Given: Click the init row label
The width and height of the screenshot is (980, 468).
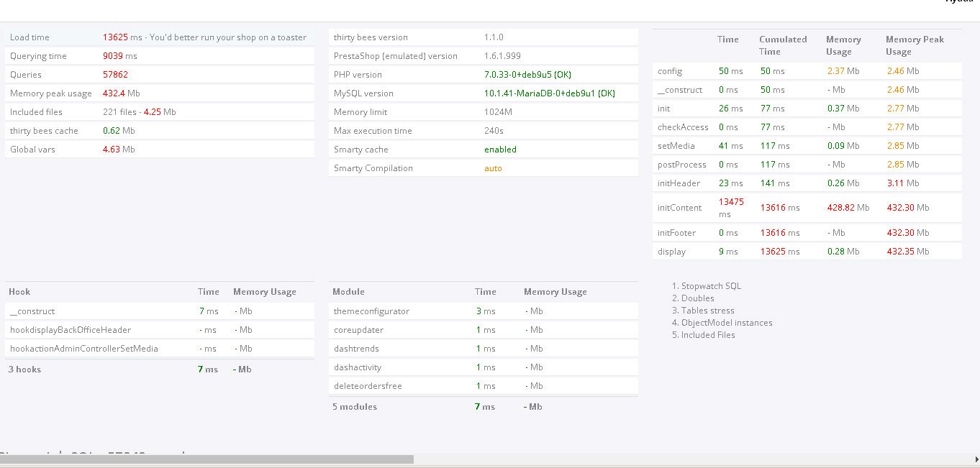Looking at the screenshot, I should [x=663, y=109].
